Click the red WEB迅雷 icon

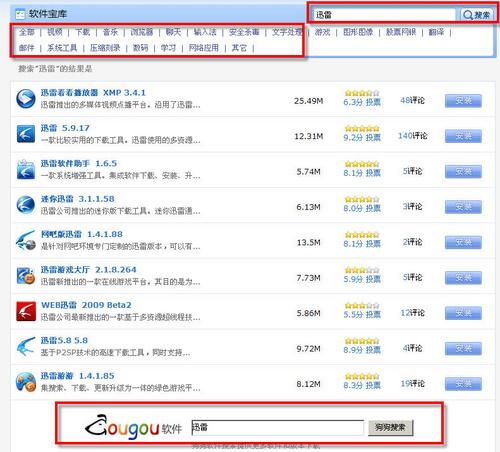(x=26, y=311)
